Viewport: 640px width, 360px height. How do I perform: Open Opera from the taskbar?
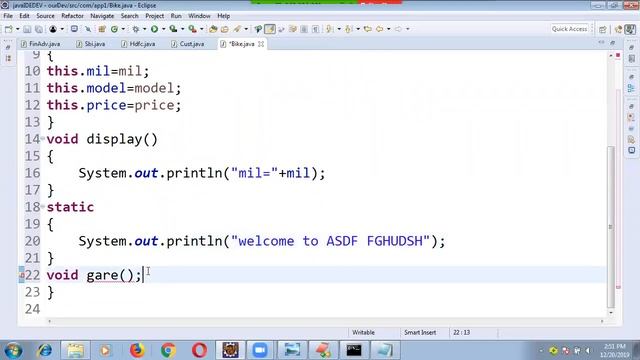199,350
